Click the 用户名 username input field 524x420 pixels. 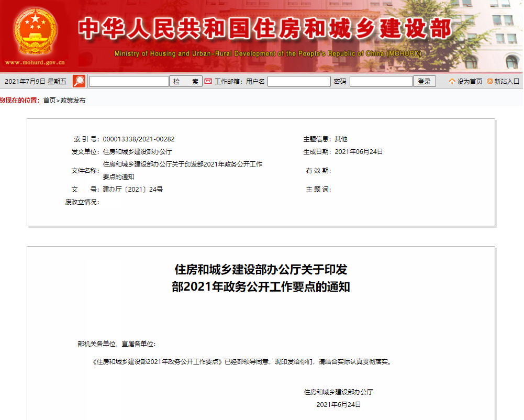click(x=299, y=81)
